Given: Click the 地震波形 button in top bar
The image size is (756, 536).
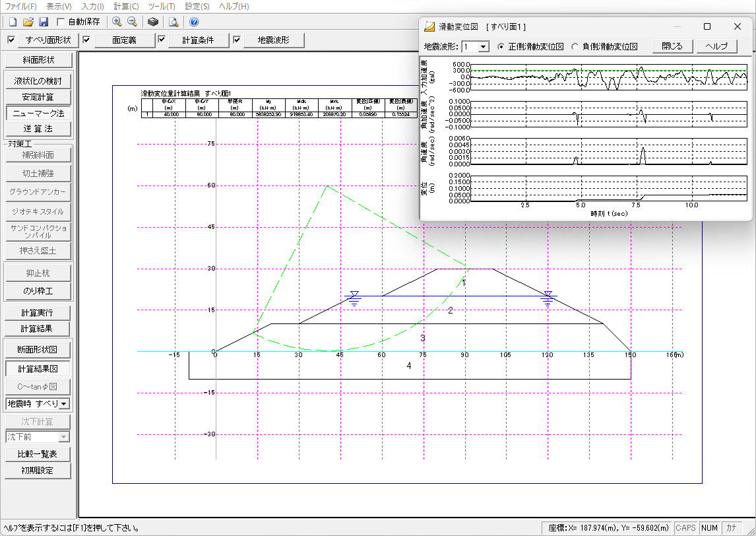Looking at the screenshot, I should point(273,40).
